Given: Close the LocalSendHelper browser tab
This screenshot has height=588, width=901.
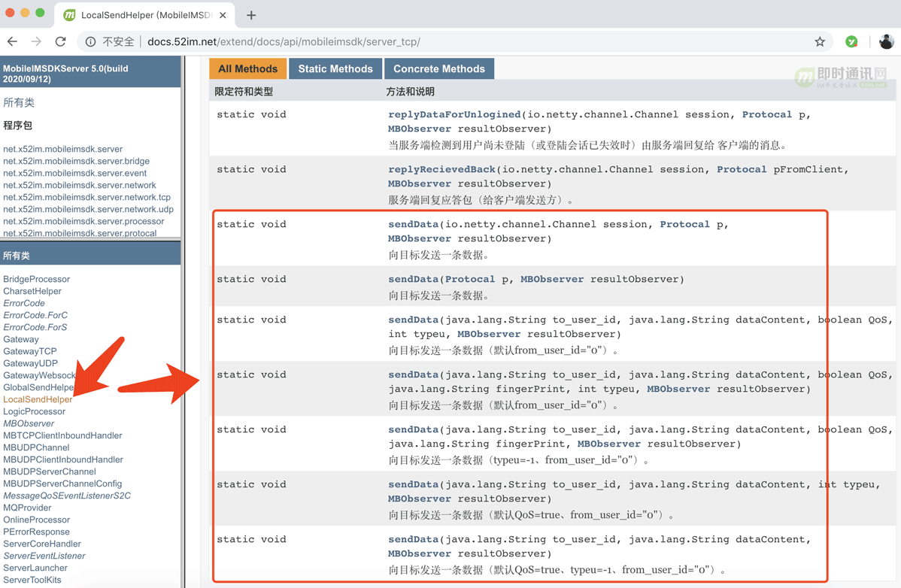Looking at the screenshot, I should coord(223,15).
